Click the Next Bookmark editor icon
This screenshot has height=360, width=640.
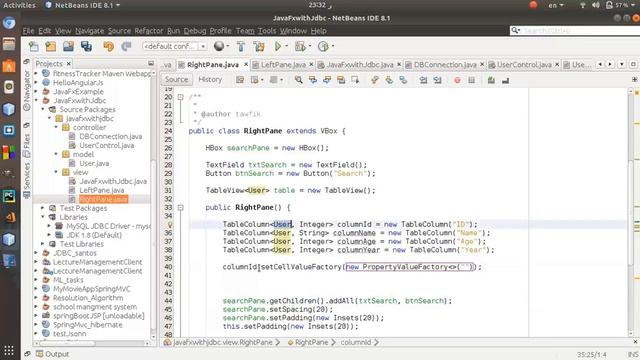point(389,80)
